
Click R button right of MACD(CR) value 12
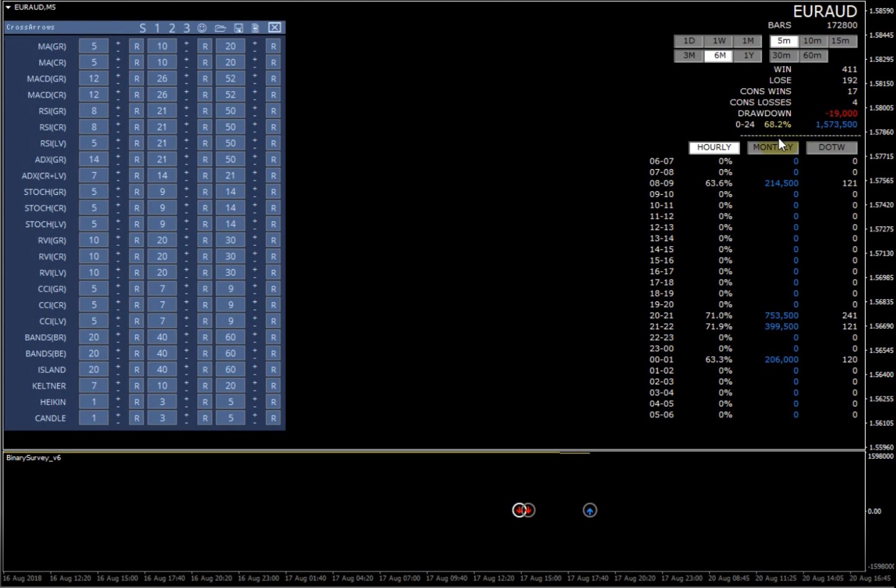click(x=136, y=95)
